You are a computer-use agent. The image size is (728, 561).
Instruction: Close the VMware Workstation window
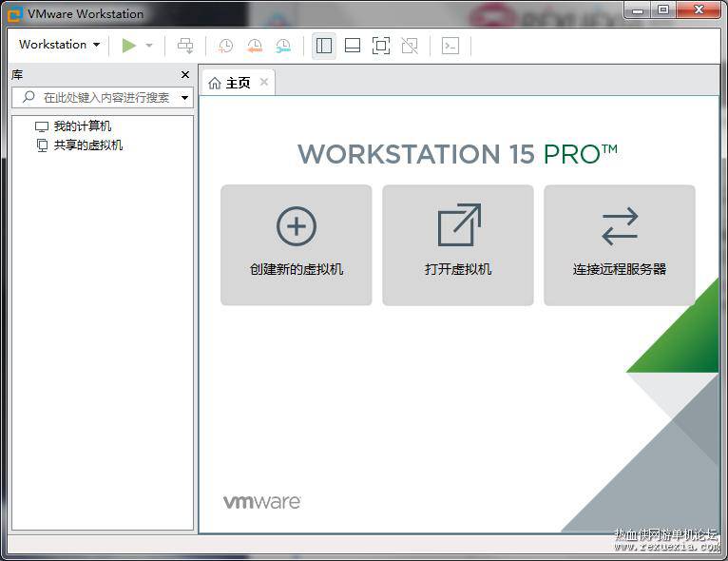(699, 10)
